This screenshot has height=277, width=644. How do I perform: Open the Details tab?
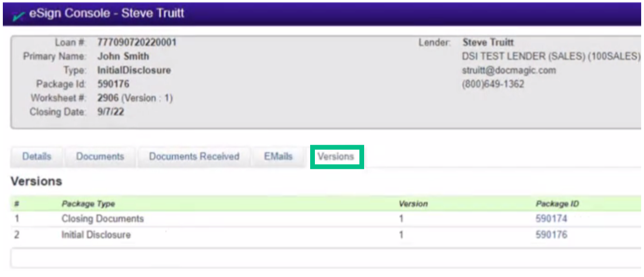(36, 157)
